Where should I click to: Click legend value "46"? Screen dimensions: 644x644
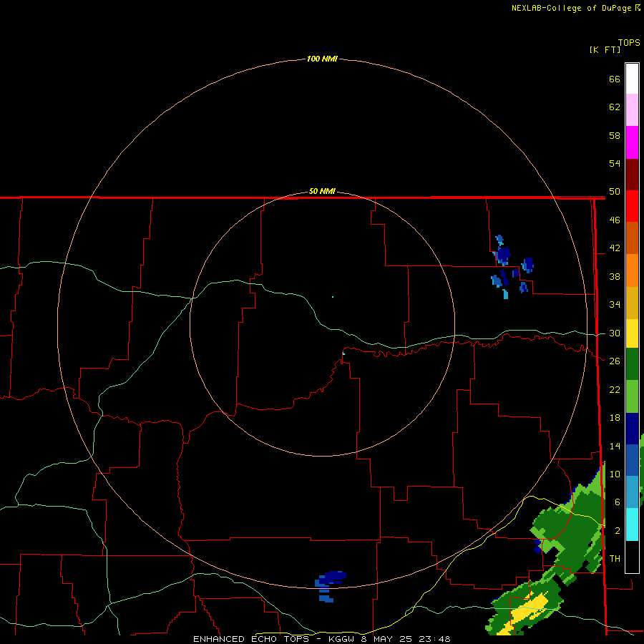tap(615, 220)
